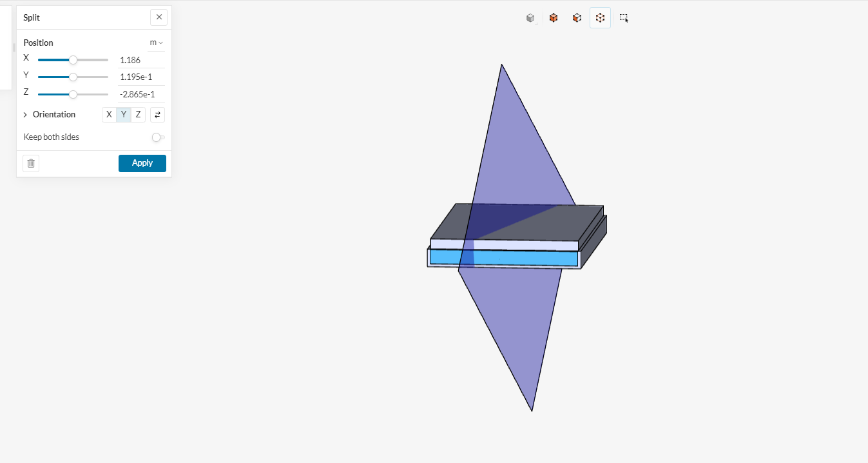Select the solid body selection mode cube
The height and width of the screenshot is (463, 868).
click(553, 17)
